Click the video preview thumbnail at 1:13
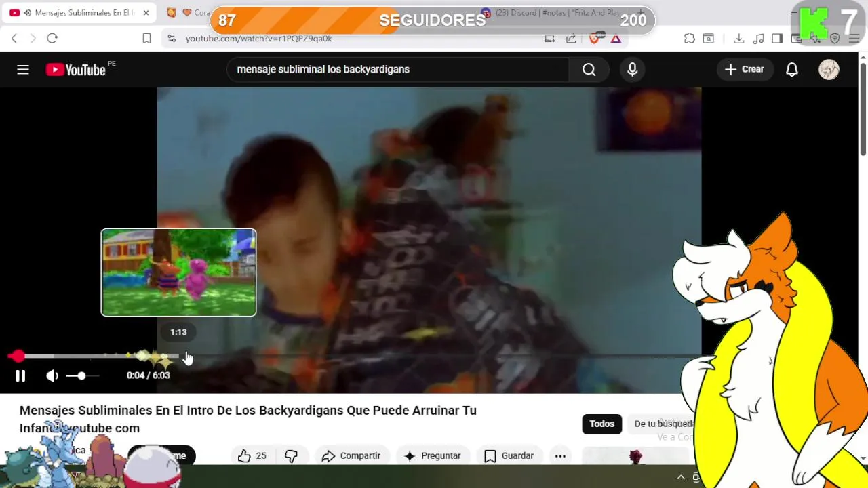The height and width of the screenshot is (488, 868). [178, 272]
